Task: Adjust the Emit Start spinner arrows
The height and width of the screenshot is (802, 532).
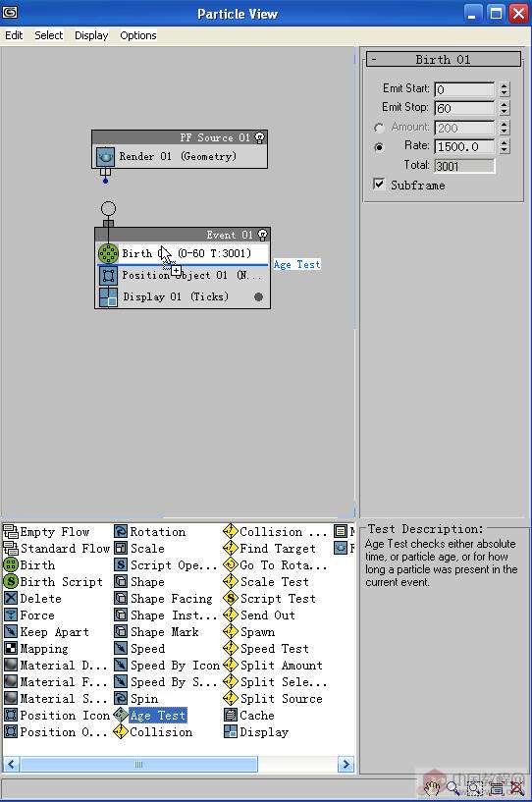Action: point(505,89)
